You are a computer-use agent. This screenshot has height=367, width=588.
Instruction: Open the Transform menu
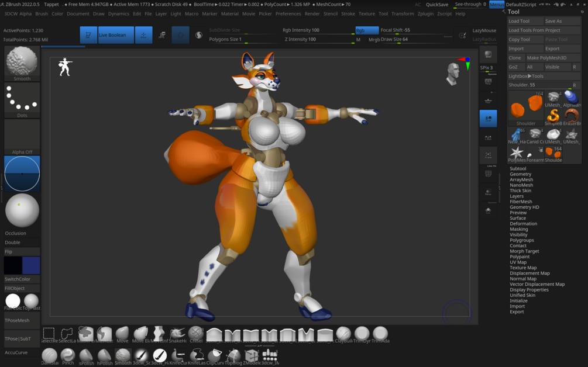click(x=403, y=14)
